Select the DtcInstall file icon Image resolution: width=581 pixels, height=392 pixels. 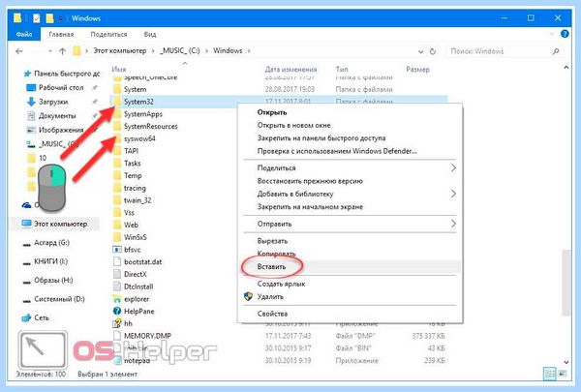(117, 286)
